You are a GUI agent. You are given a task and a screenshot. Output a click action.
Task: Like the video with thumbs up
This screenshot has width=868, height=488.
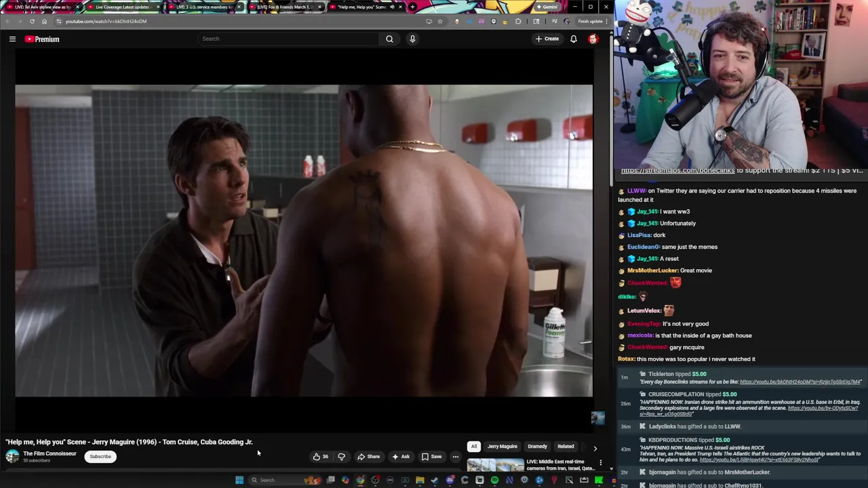tap(320, 456)
